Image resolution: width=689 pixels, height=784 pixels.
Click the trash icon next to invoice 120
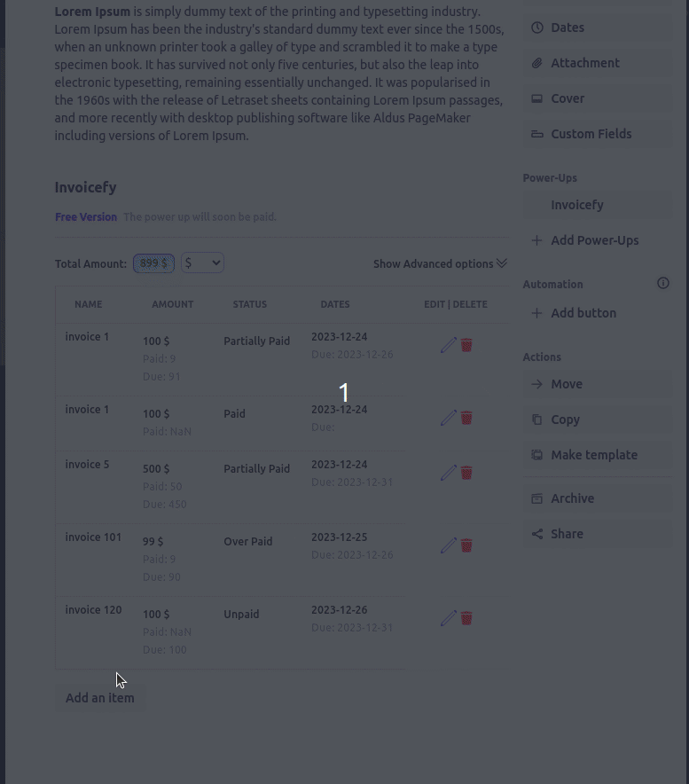pos(466,618)
